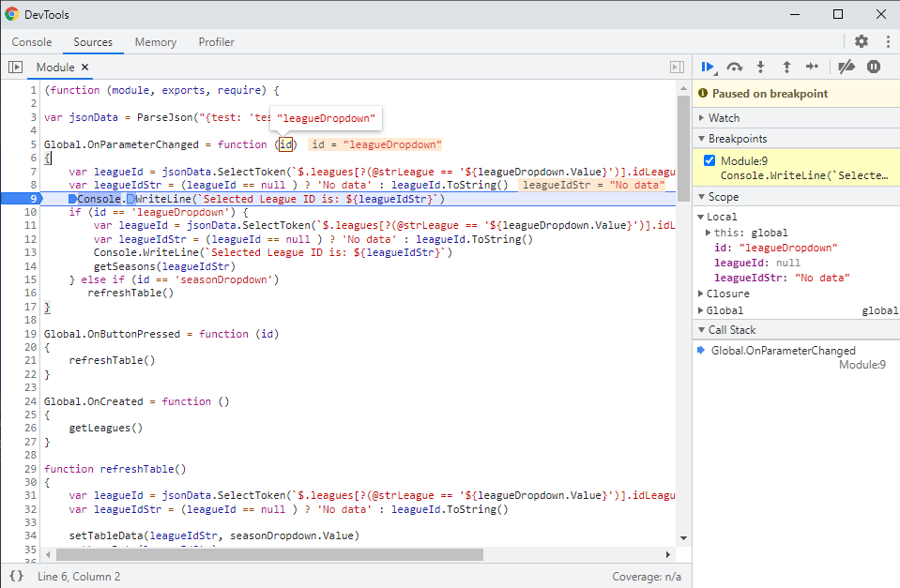The height and width of the screenshot is (588, 900).
Task: Expand the Watch section
Action: click(x=724, y=118)
